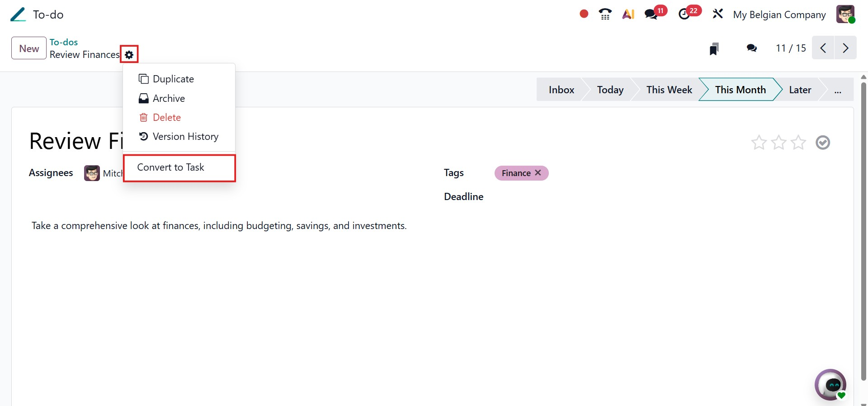Viewport: 868px width, 406px height.
Task: Click the gear actions icon beside Review Finances
Action: pyautogui.click(x=129, y=54)
